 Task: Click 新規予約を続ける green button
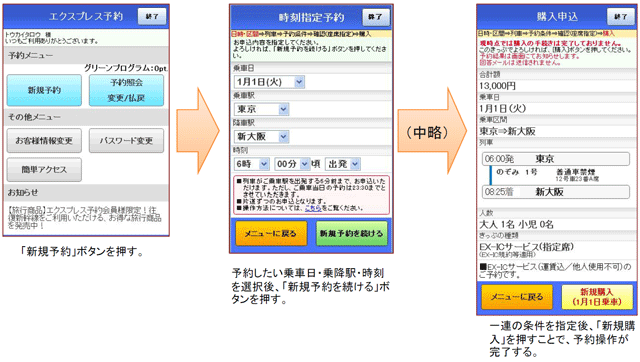[x=351, y=233]
